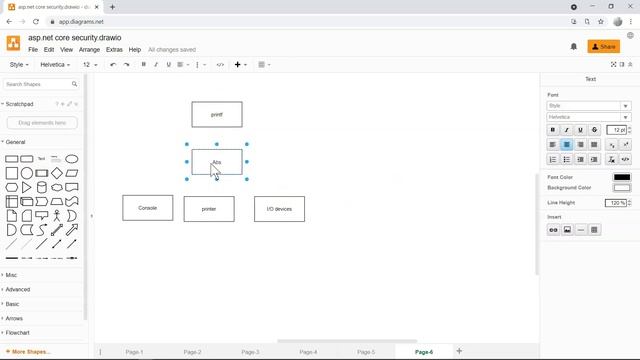Screen dimensions: 640x360
Task: Toggle HTML view in Text panel
Action: point(625,159)
